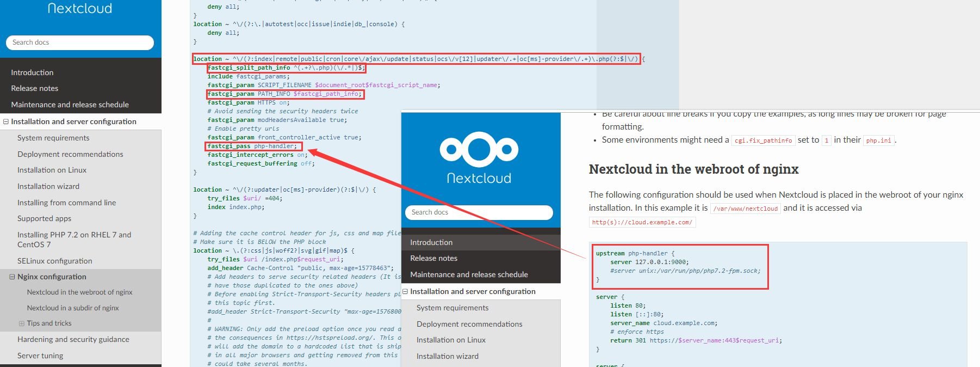Open Introduction in overlay window sidebar
This screenshot has height=367, width=980.
pyautogui.click(x=431, y=242)
